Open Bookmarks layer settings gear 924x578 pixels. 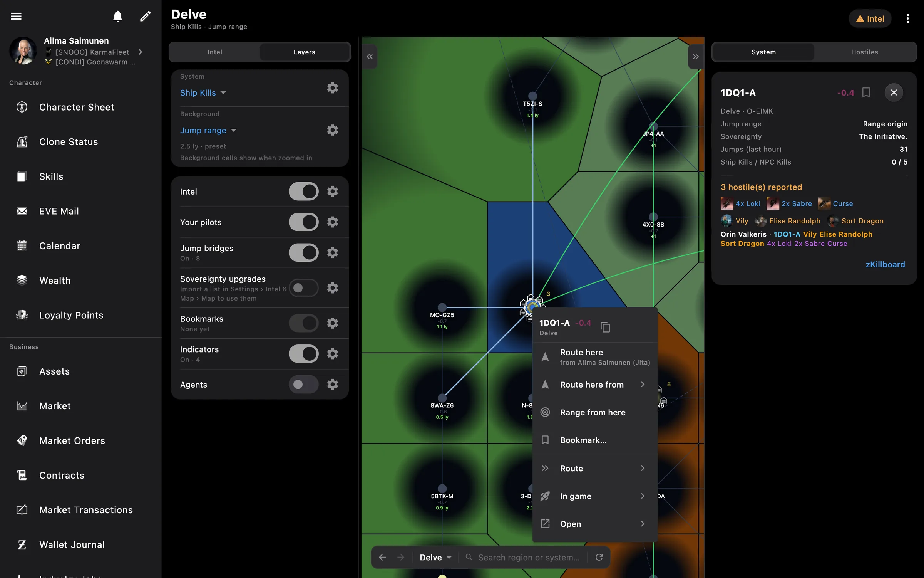tap(333, 323)
